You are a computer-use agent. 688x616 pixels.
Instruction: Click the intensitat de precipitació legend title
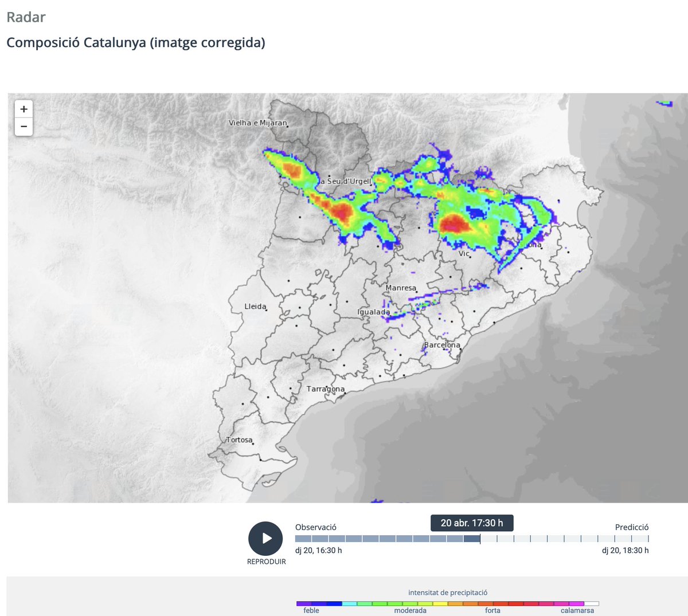(448, 593)
